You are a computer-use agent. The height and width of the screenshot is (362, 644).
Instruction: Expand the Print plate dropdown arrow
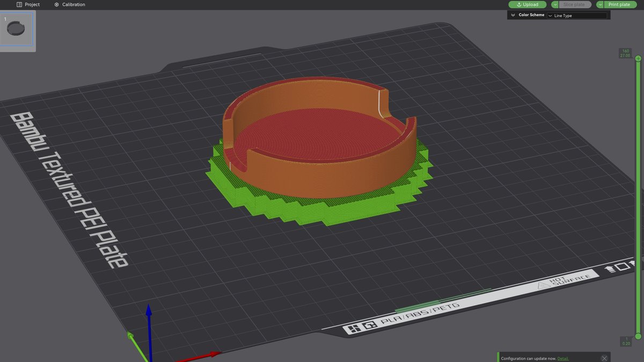coord(600,4)
